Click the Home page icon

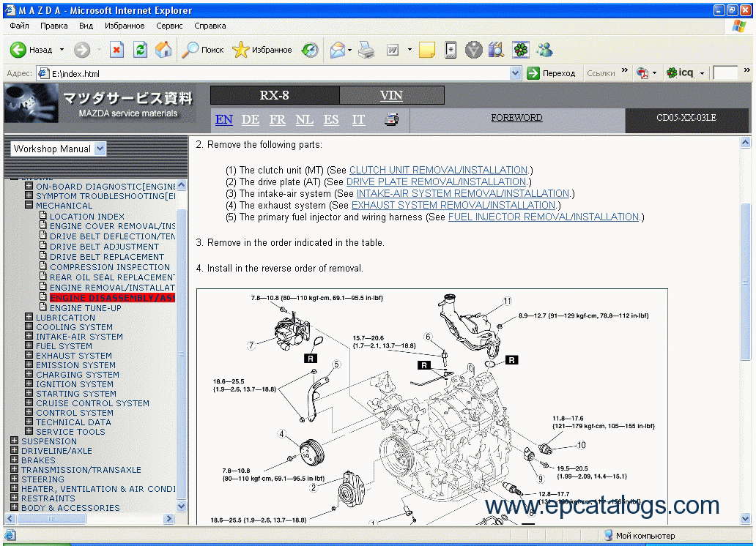pos(163,50)
